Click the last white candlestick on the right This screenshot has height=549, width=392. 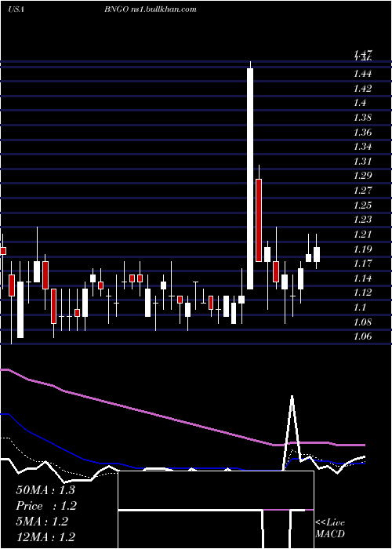coord(317,254)
